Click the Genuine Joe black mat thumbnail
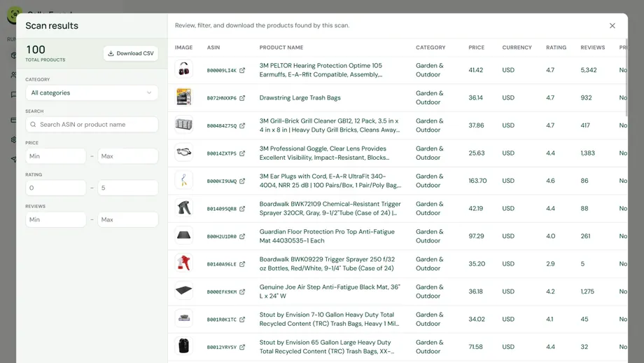Image resolution: width=644 pixels, height=363 pixels. 183,291
